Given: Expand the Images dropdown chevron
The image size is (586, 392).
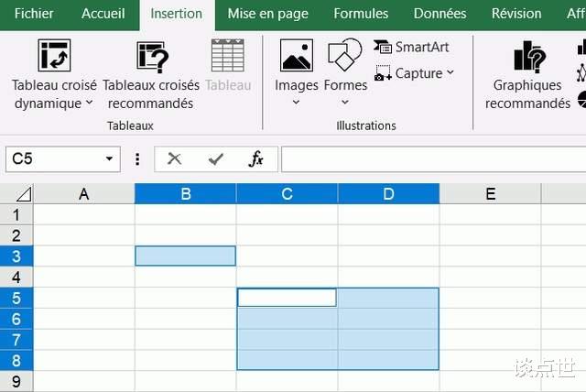Looking at the screenshot, I should (297, 102).
